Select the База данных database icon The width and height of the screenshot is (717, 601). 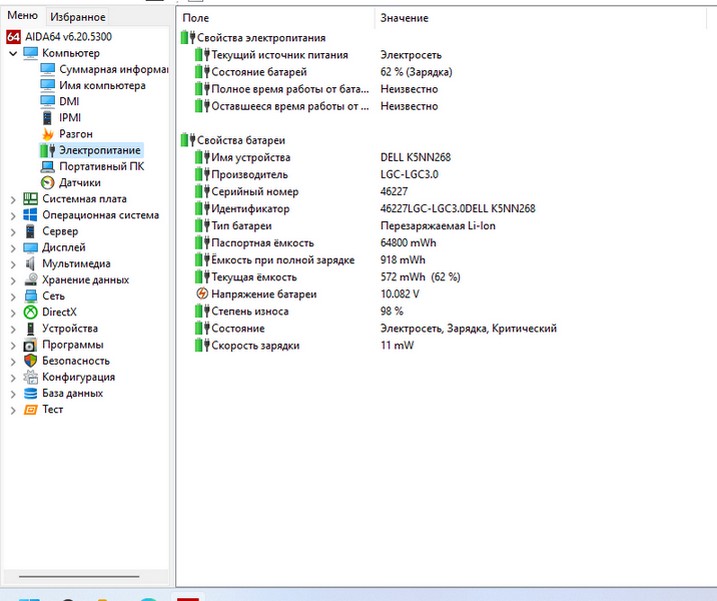coord(31,393)
